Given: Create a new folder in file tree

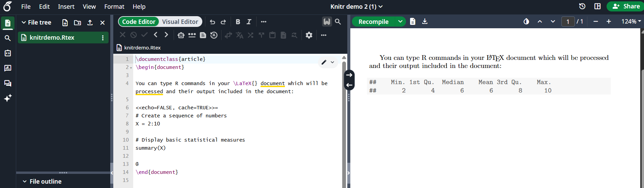Looking at the screenshot, I should pos(78,23).
